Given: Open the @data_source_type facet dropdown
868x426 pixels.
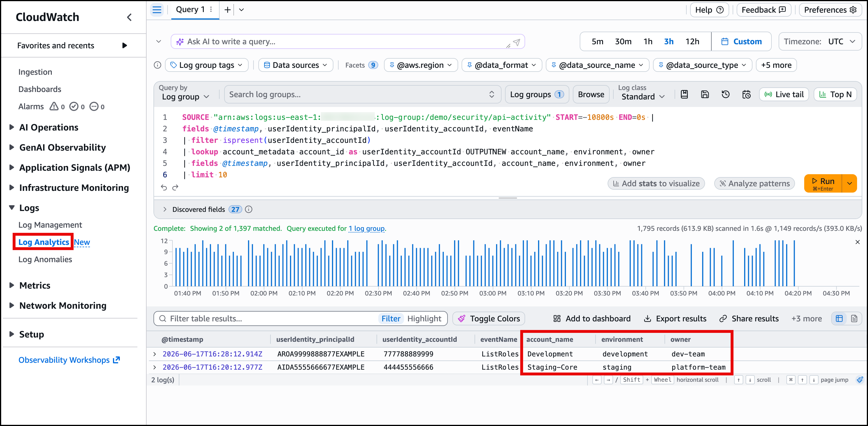Looking at the screenshot, I should click(x=702, y=65).
